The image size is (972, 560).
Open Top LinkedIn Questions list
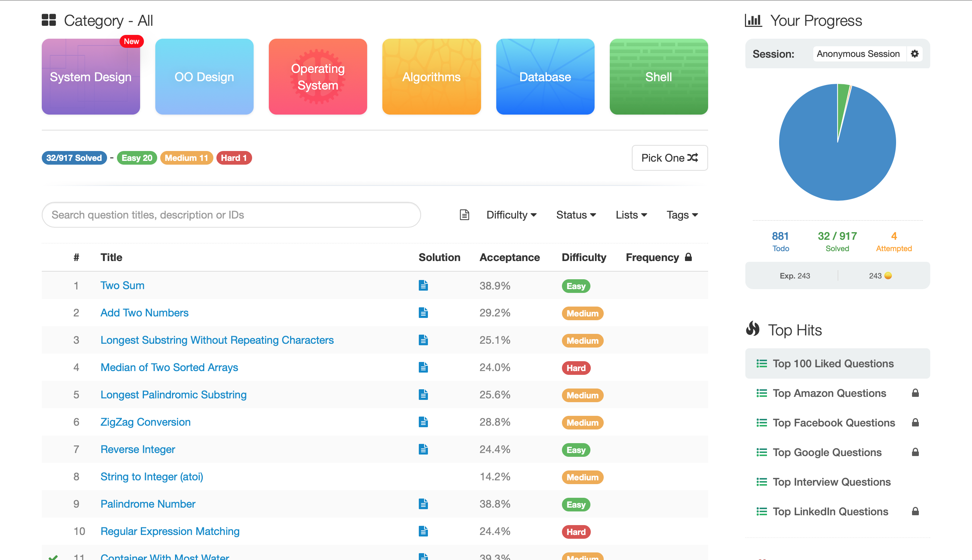coord(830,511)
